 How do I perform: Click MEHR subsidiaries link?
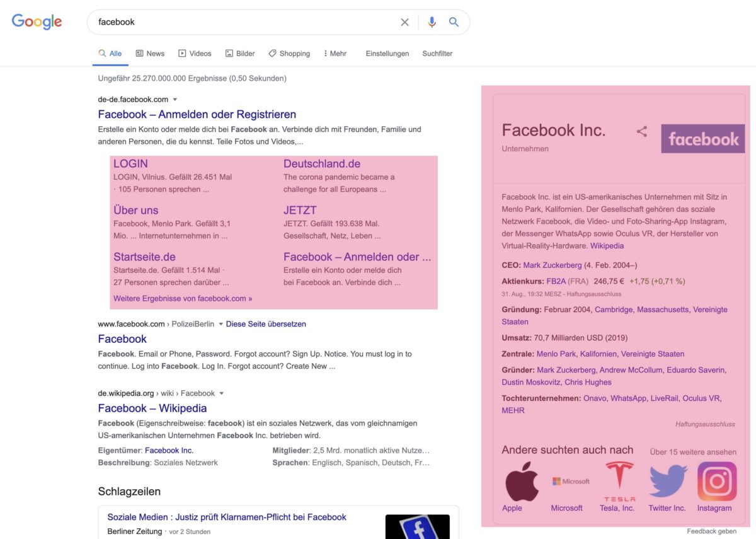pyautogui.click(x=513, y=410)
